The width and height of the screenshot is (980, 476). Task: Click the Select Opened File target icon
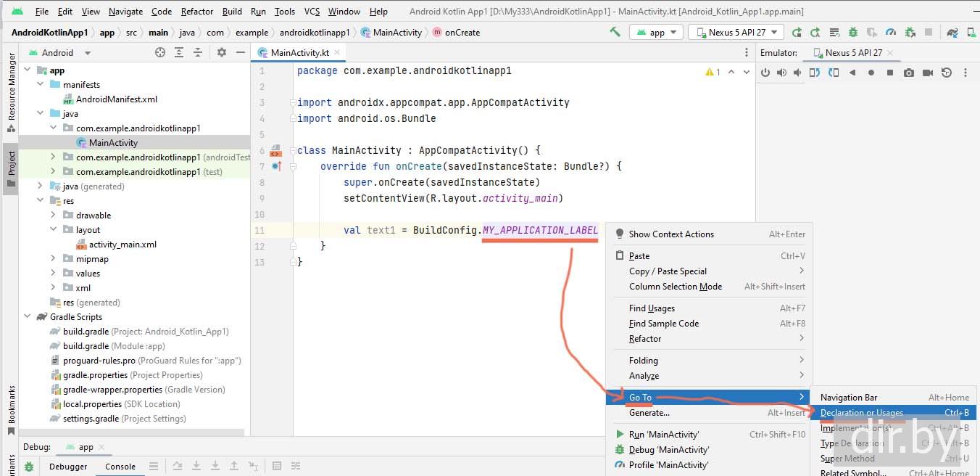(160, 52)
